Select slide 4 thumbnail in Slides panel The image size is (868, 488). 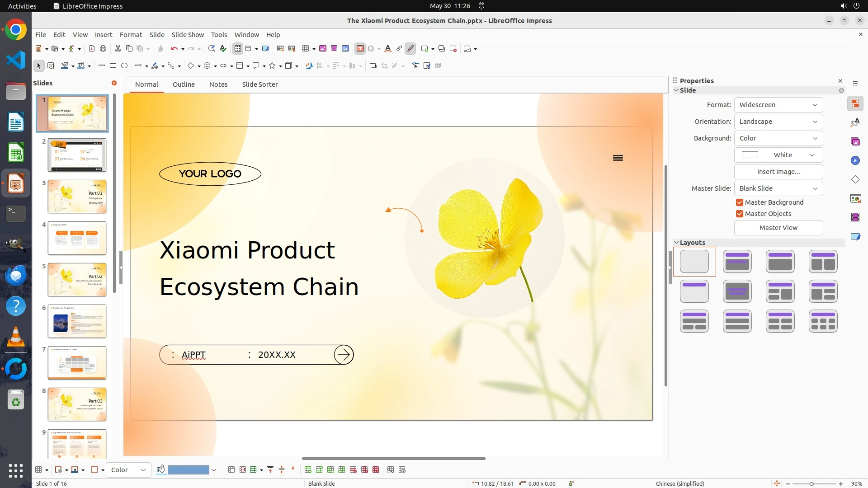(77, 238)
